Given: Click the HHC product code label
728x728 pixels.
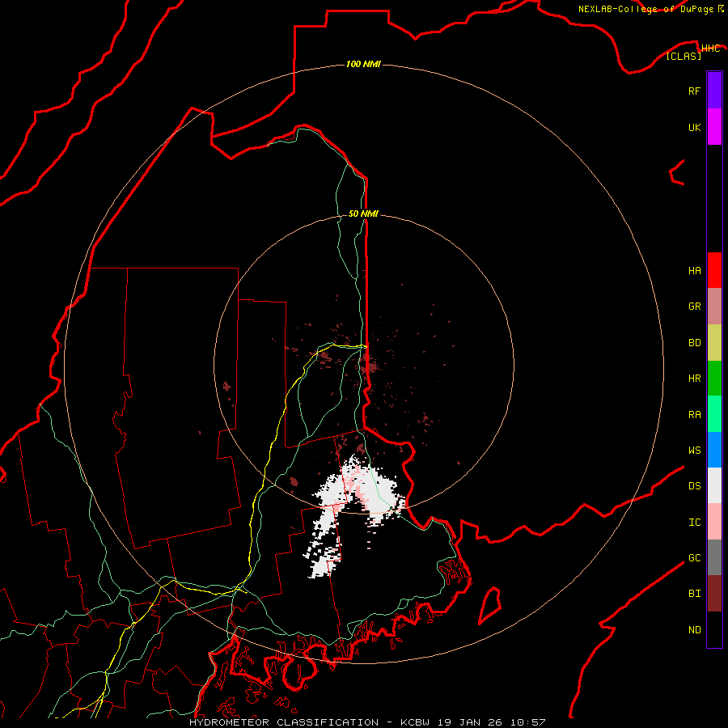Looking at the screenshot, I should [710, 49].
